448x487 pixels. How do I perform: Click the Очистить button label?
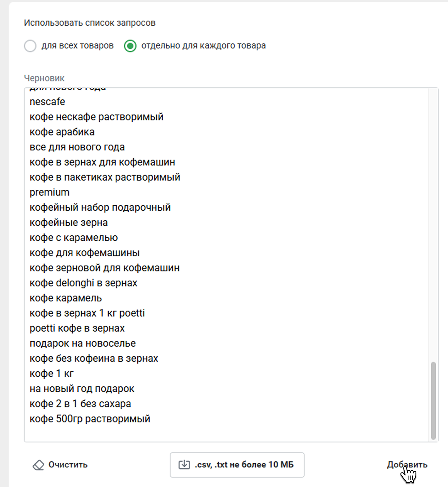(68, 465)
